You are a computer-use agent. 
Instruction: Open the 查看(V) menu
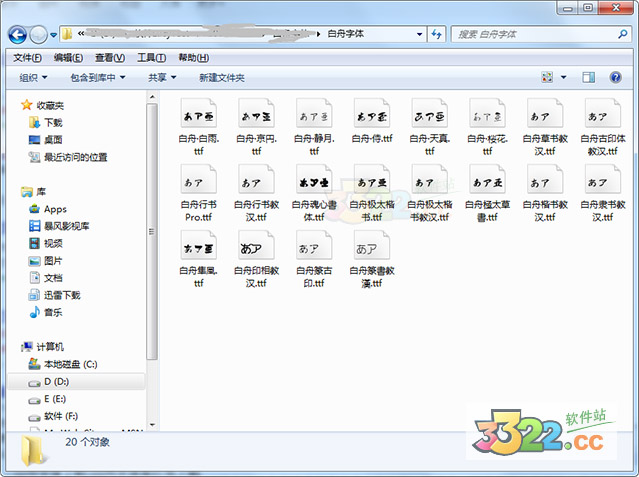tap(110, 58)
